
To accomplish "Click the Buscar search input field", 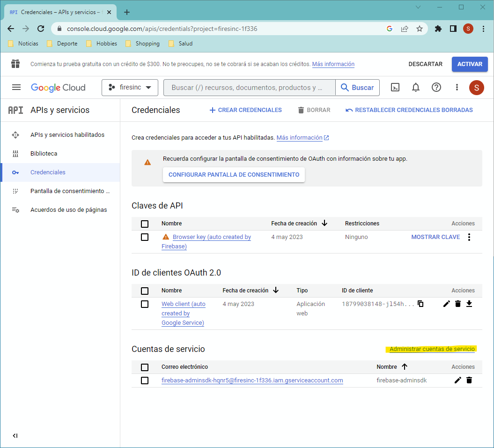I will coord(248,88).
